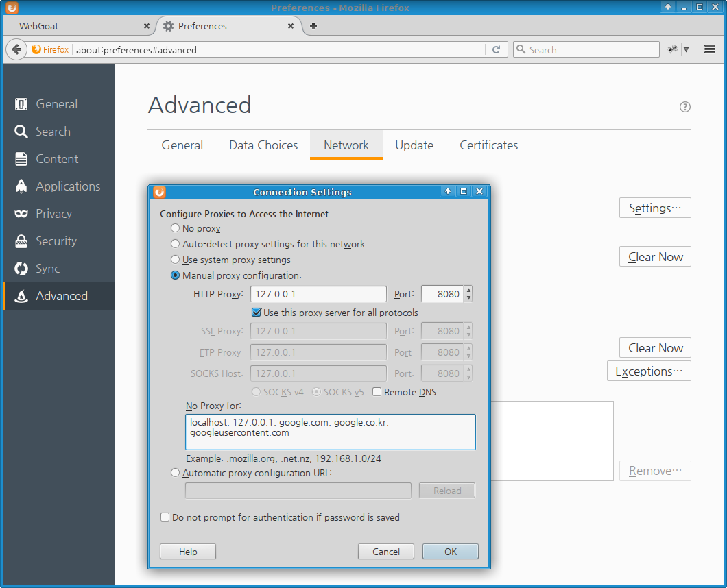Open the dropdown arrow beside extension icon
This screenshot has width=727, height=588.
point(686,49)
